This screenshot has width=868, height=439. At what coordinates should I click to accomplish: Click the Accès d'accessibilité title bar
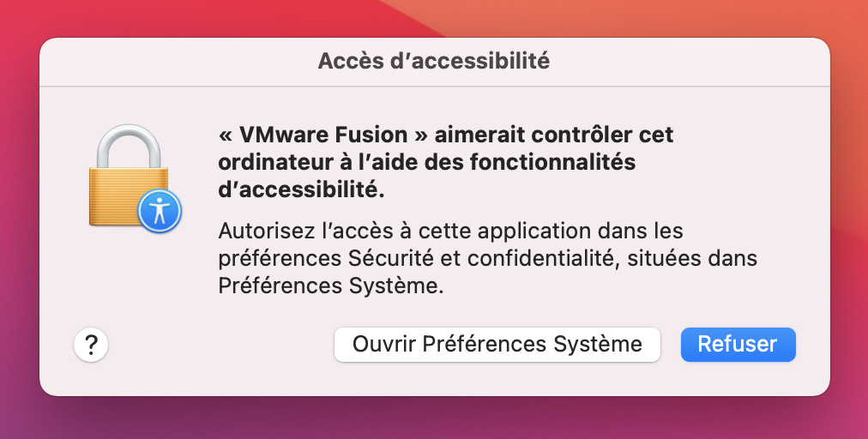(434, 61)
